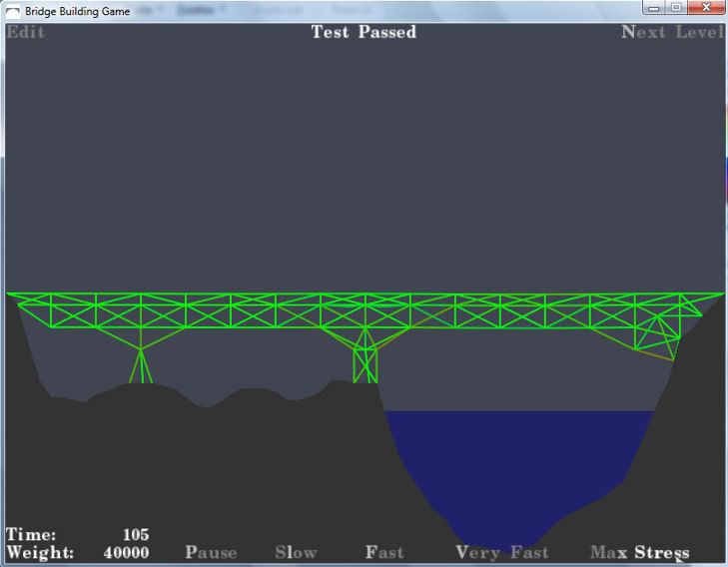Set simulation speed to Very Fast
This screenshot has height=567, width=728.
pos(502,552)
